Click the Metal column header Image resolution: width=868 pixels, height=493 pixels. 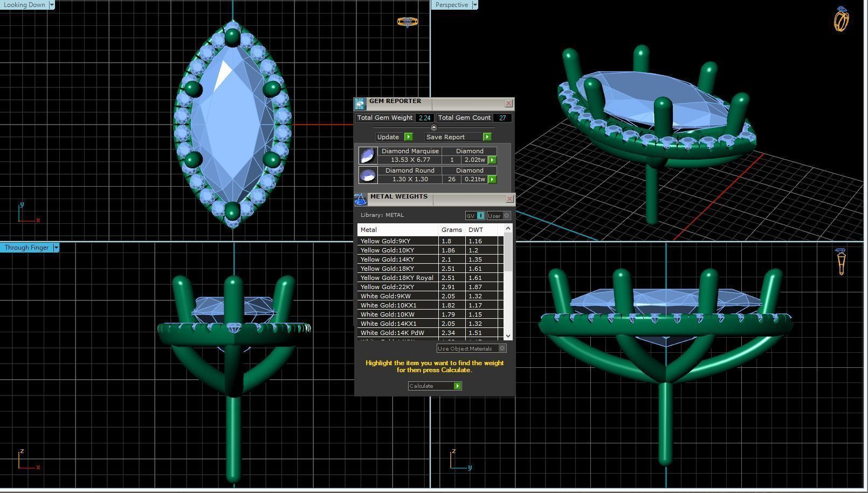tap(398, 230)
